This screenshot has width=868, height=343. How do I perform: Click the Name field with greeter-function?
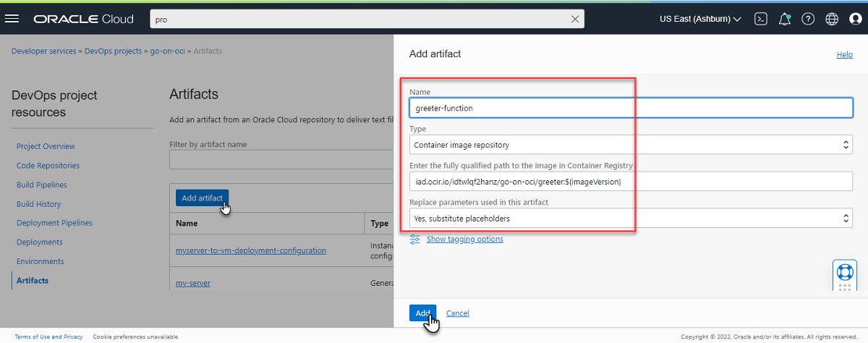(630, 108)
